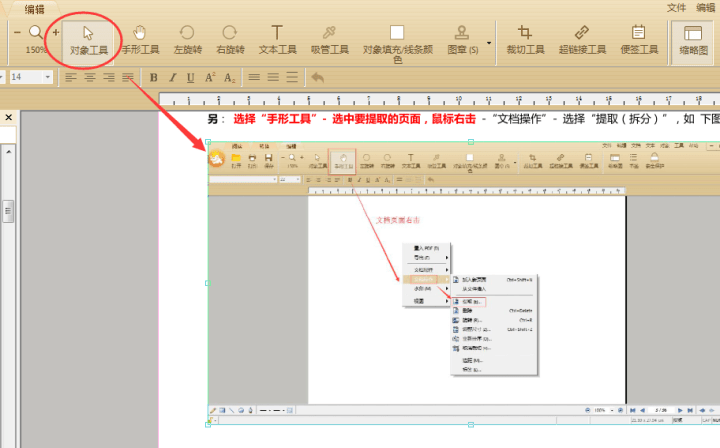Screen dimensions: 720x448
Task: Click the undo arrow in format bar
Action: (317, 77)
